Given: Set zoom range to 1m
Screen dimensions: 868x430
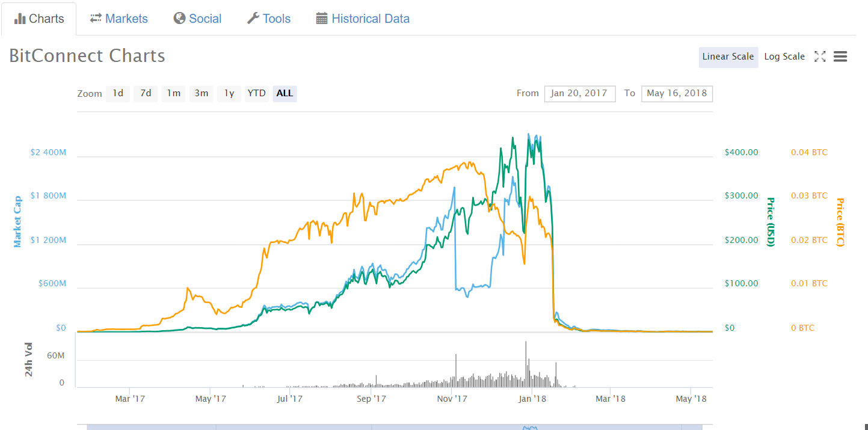Looking at the screenshot, I should coord(173,93).
